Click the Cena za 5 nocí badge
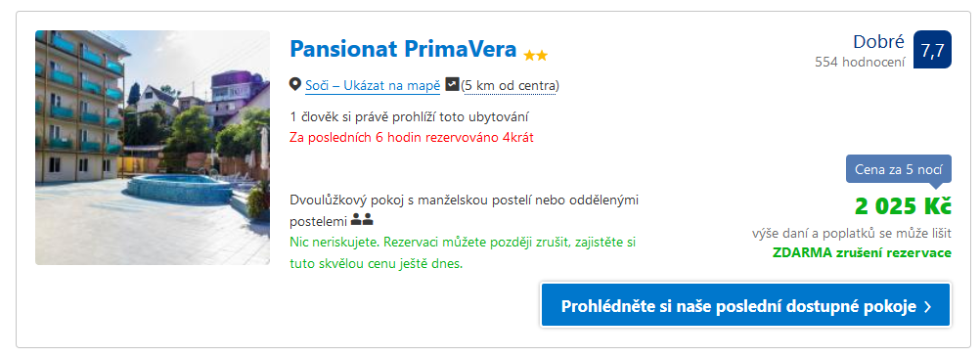The width and height of the screenshot is (980, 357). pos(899,169)
